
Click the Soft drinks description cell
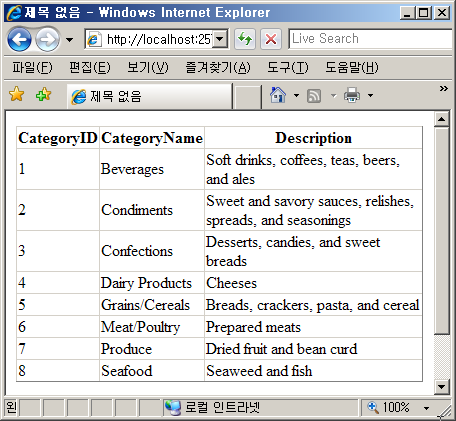pyautogui.click(x=313, y=169)
